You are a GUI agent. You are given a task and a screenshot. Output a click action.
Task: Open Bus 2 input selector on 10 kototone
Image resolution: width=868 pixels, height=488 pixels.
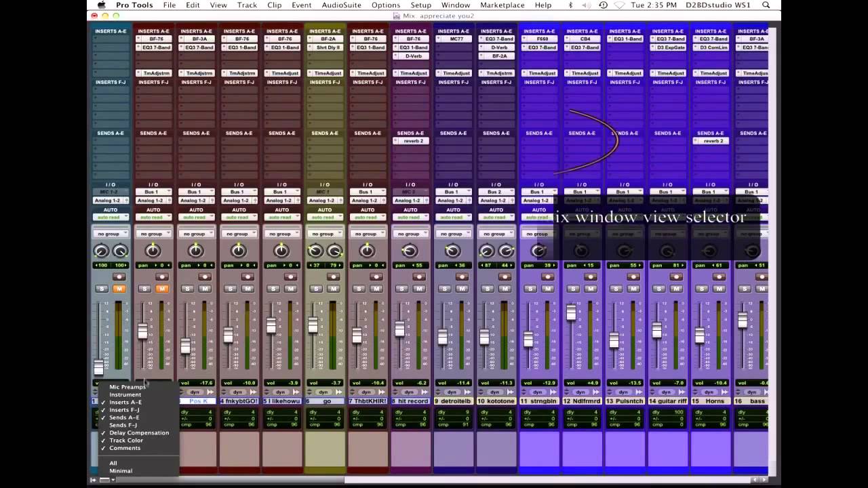point(496,192)
